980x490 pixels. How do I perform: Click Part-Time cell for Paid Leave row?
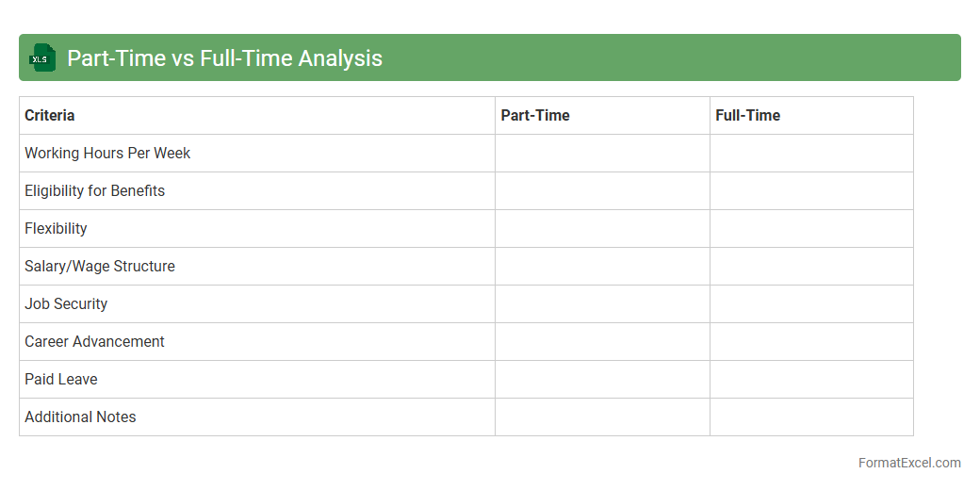[x=602, y=380]
